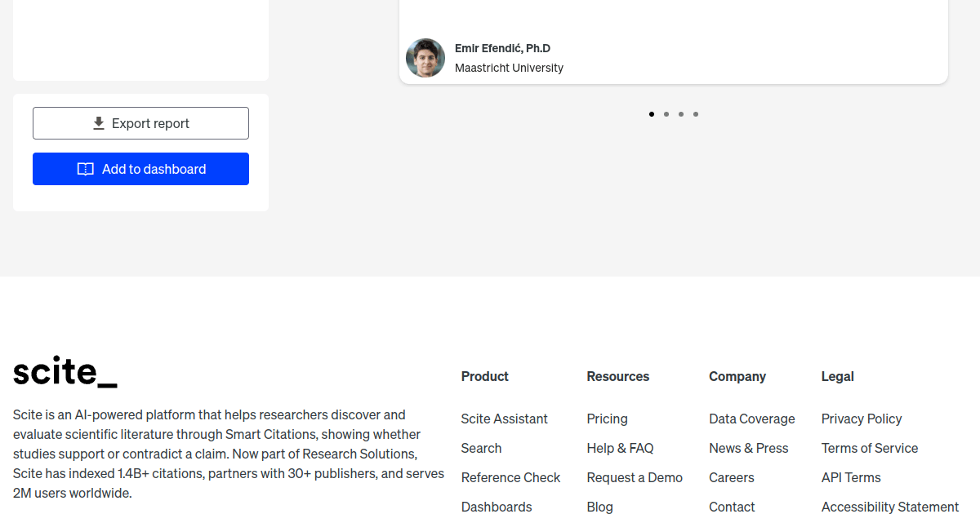Go to the Search footer link

(x=481, y=448)
